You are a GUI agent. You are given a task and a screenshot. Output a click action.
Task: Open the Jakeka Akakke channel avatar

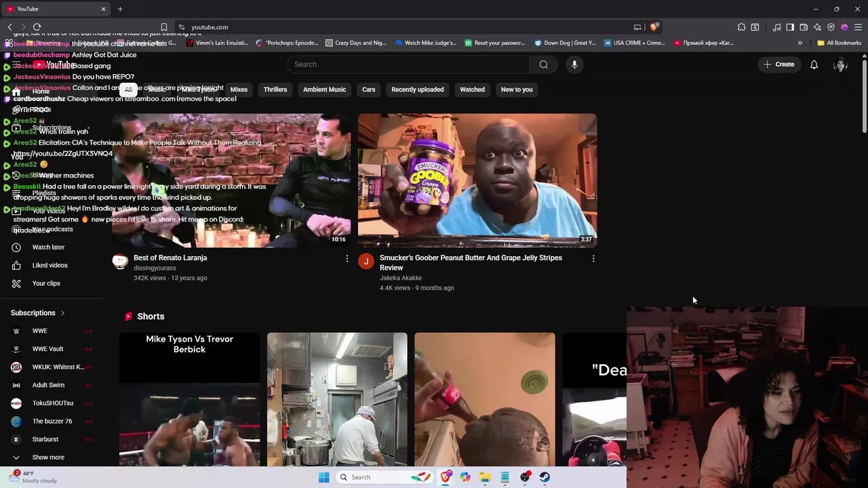point(366,261)
